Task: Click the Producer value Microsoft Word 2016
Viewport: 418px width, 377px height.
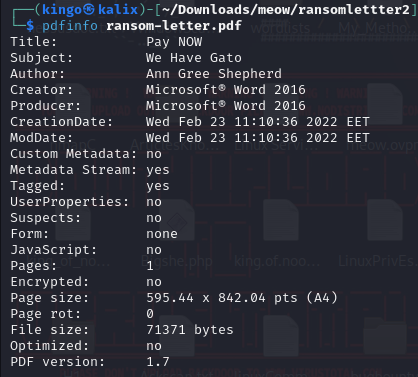Action: pos(226,106)
